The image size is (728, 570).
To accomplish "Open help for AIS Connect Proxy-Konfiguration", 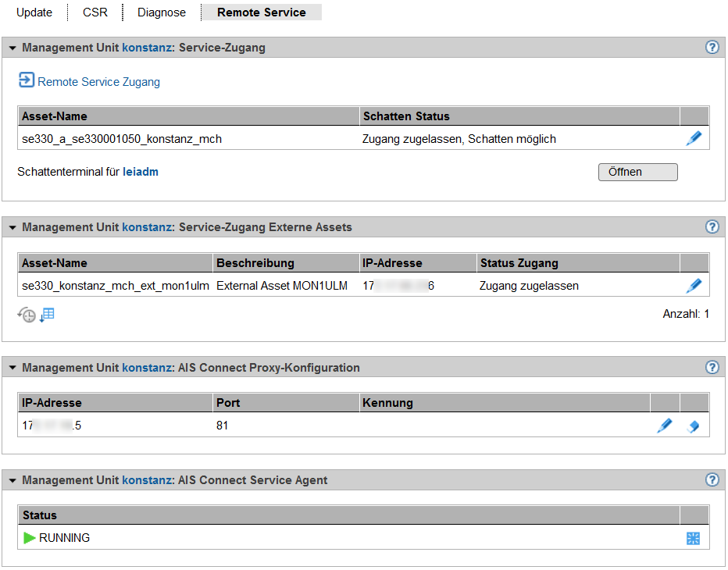I will point(712,368).
